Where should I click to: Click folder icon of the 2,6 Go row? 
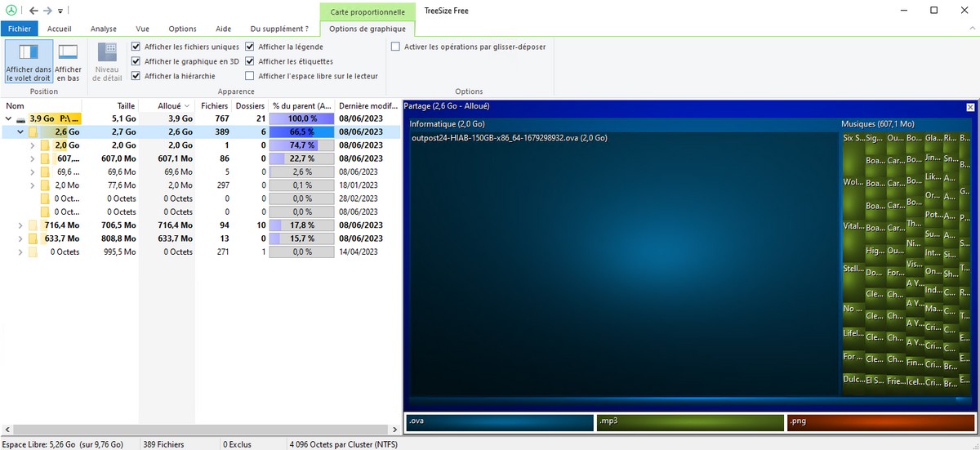33,131
